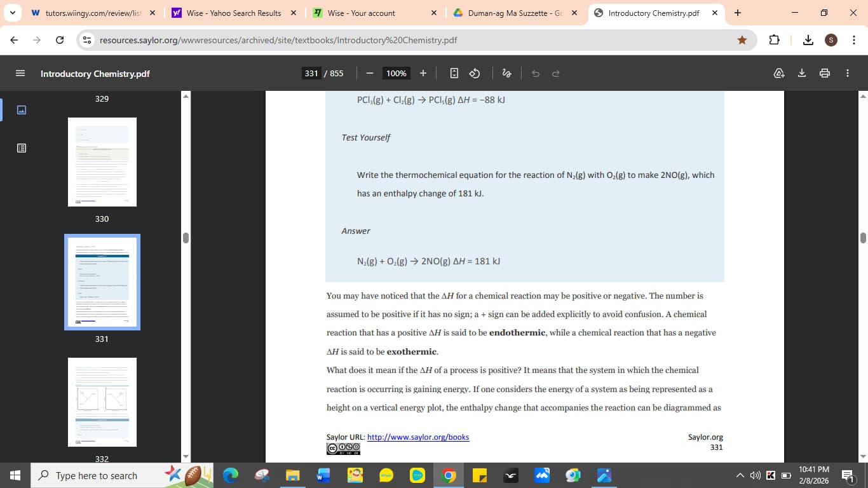
Task: Click the page number input field
Action: pyautogui.click(x=311, y=73)
